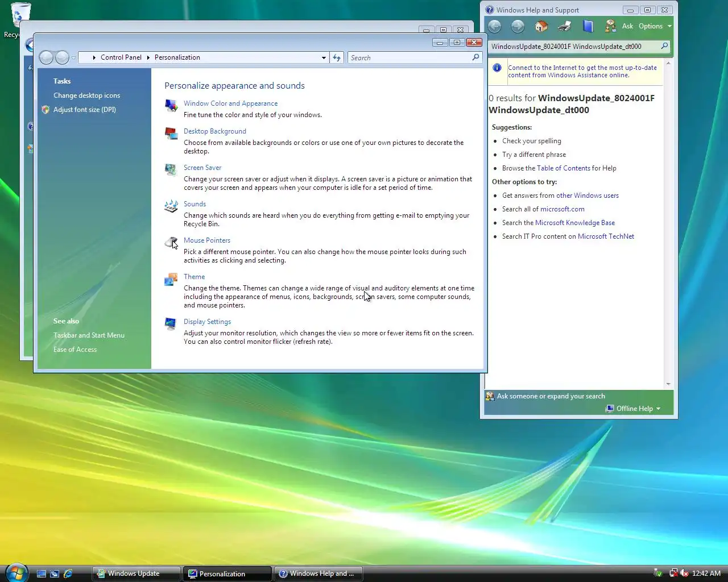The width and height of the screenshot is (728, 582).
Task: Open the Display Settings link
Action: (x=207, y=322)
